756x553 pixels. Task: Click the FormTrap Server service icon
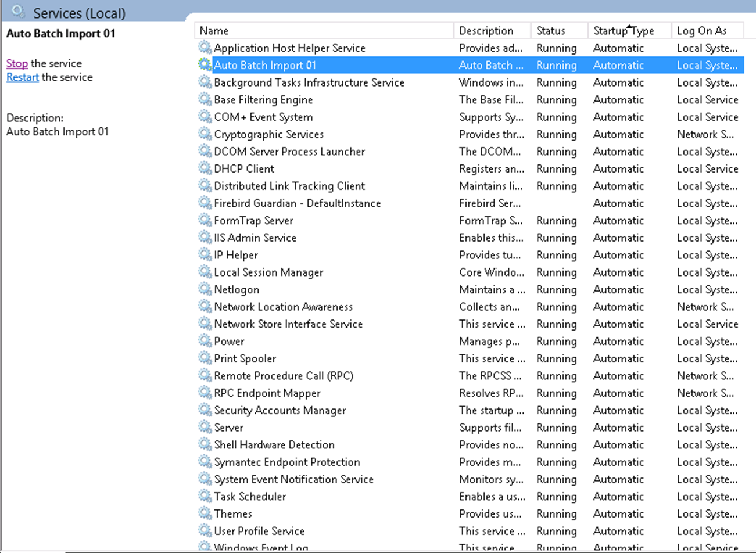tap(205, 220)
